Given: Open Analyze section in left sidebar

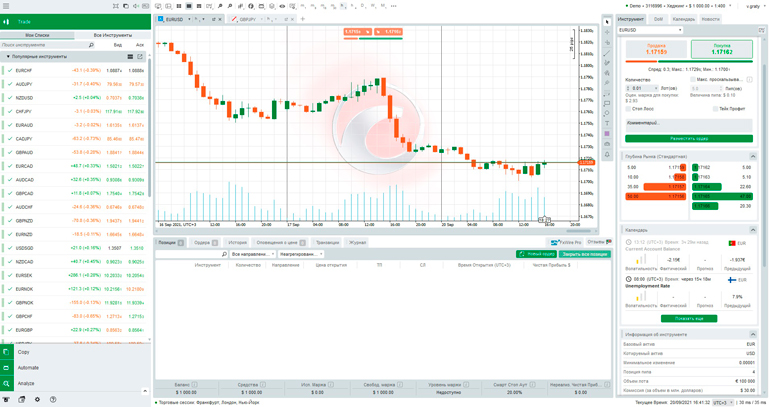Looking at the screenshot, I should pos(74,383).
